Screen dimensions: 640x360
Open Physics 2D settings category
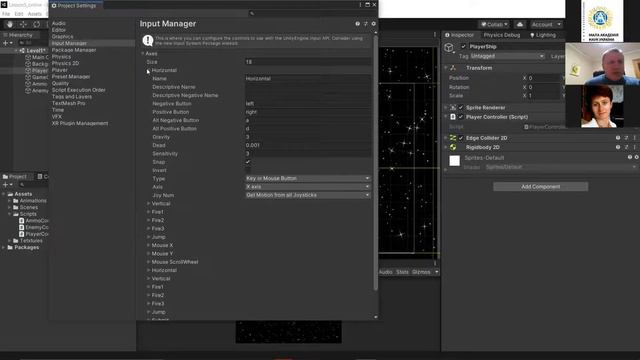[65, 63]
